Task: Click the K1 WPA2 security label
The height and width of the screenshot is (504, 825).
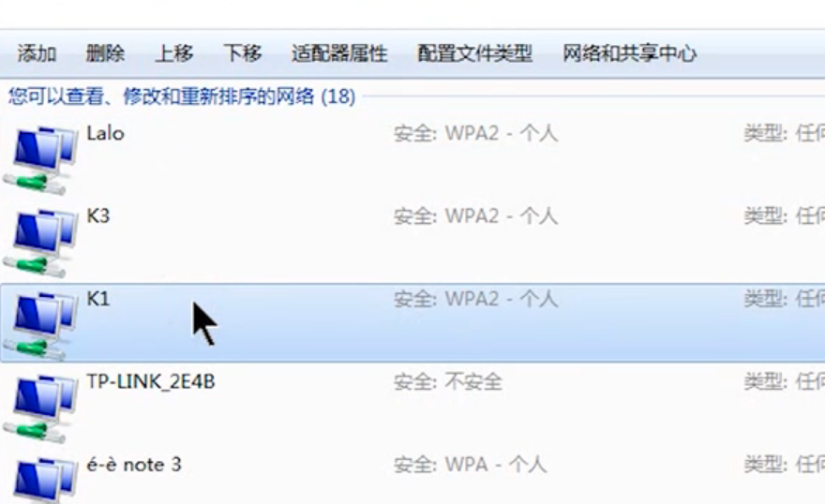Action: [475, 299]
